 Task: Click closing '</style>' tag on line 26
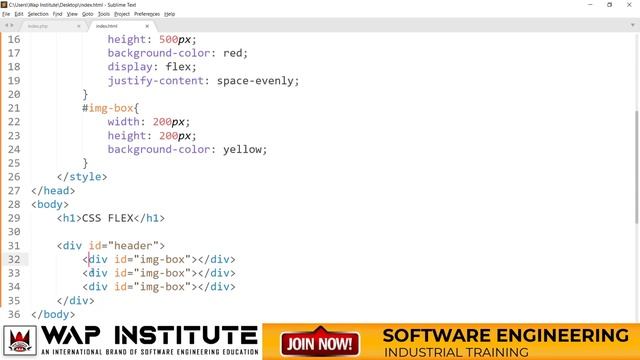tap(82, 177)
